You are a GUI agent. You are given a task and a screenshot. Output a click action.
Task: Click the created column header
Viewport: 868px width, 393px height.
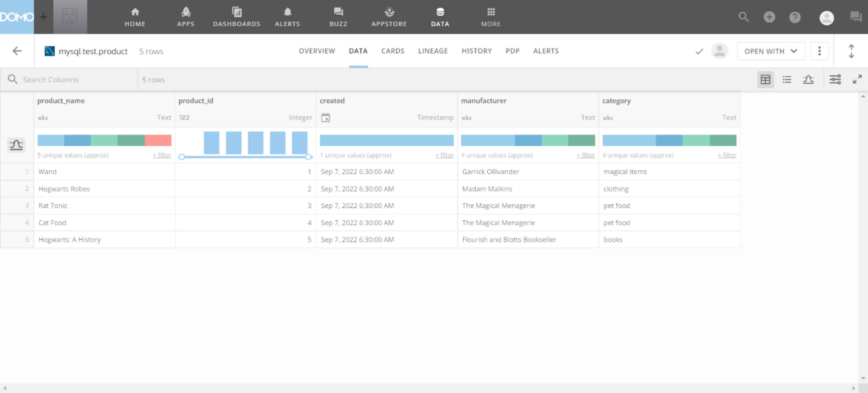pyautogui.click(x=332, y=100)
